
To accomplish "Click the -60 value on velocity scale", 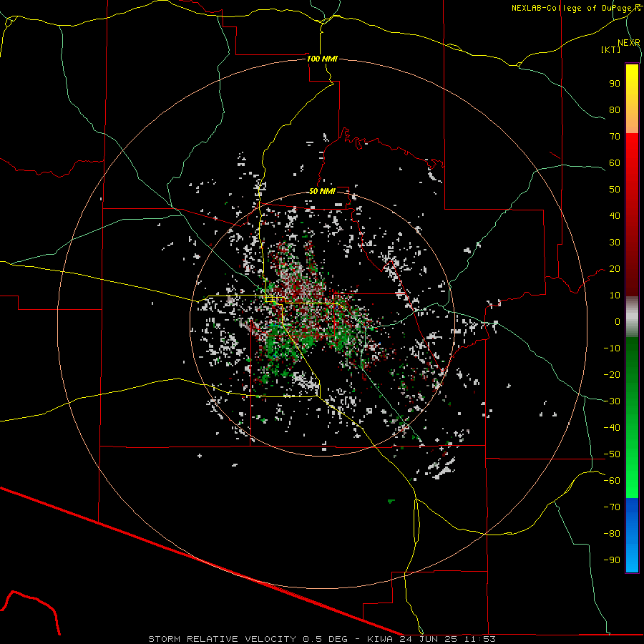I will click(612, 481).
